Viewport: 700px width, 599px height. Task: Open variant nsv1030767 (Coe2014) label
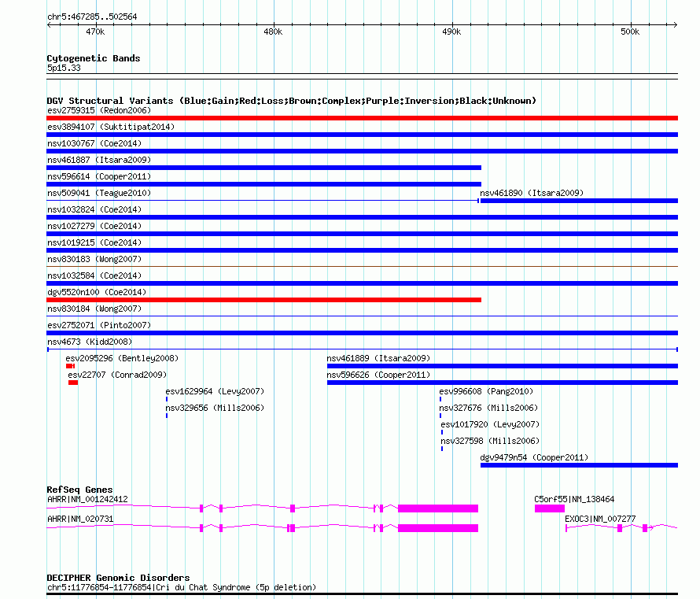tap(94, 143)
